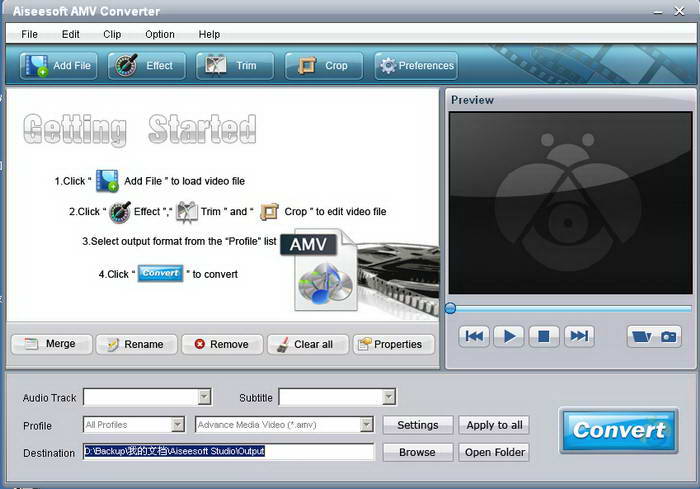Screen dimensions: 700x489
Task: Skip to previous in preview player
Action: (x=474, y=336)
